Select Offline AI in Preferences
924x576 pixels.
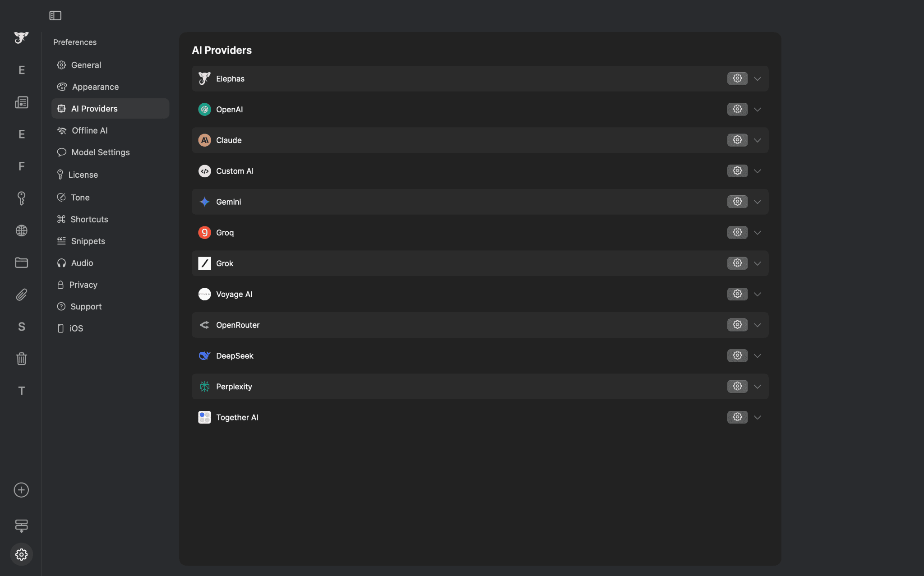89,130
